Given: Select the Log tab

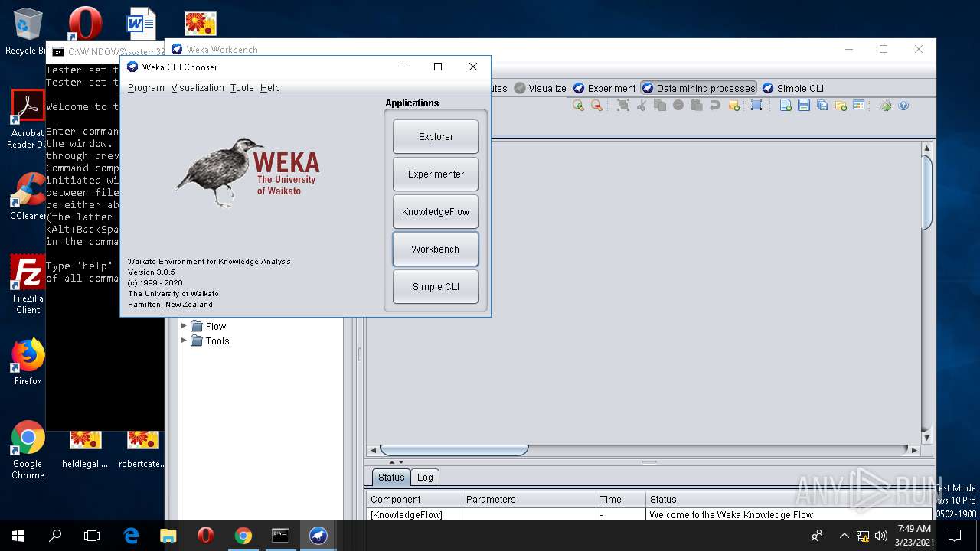Looking at the screenshot, I should point(425,478).
